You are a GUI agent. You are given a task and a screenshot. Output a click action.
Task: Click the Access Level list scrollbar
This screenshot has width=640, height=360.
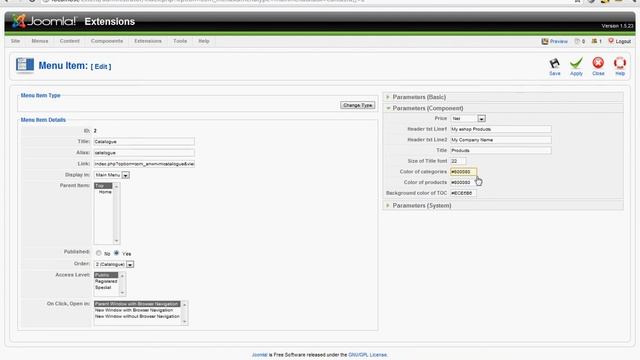point(122,284)
